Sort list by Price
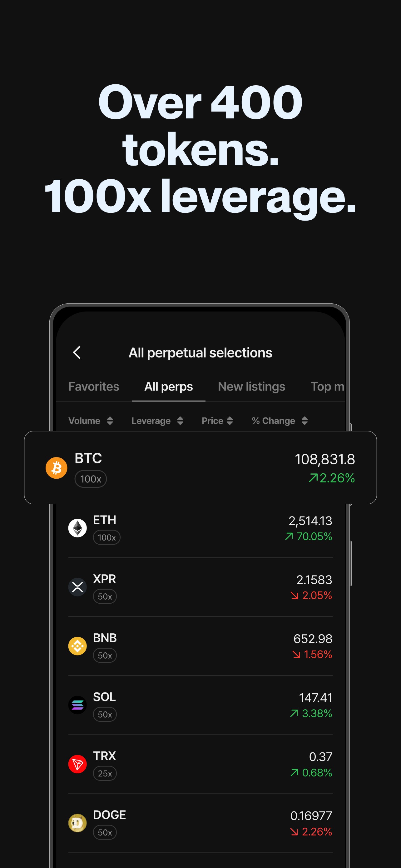This screenshot has width=401, height=868. pyautogui.click(x=217, y=421)
